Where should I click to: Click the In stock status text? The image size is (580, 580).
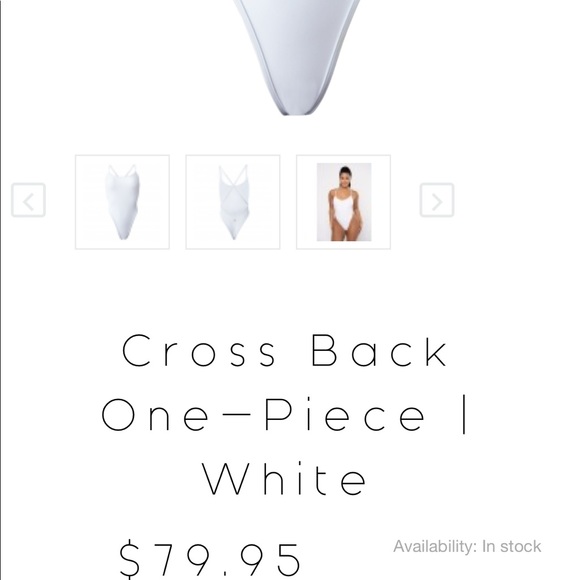point(512,546)
